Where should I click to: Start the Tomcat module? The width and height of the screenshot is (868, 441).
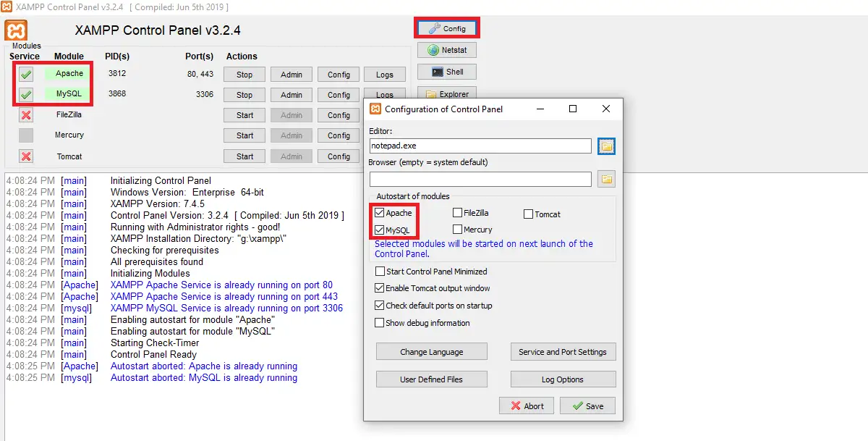pyautogui.click(x=244, y=156)
